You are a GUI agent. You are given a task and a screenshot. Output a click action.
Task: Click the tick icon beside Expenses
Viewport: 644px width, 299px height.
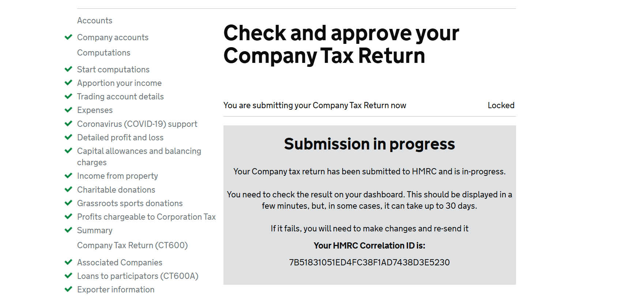coord(68,110)
